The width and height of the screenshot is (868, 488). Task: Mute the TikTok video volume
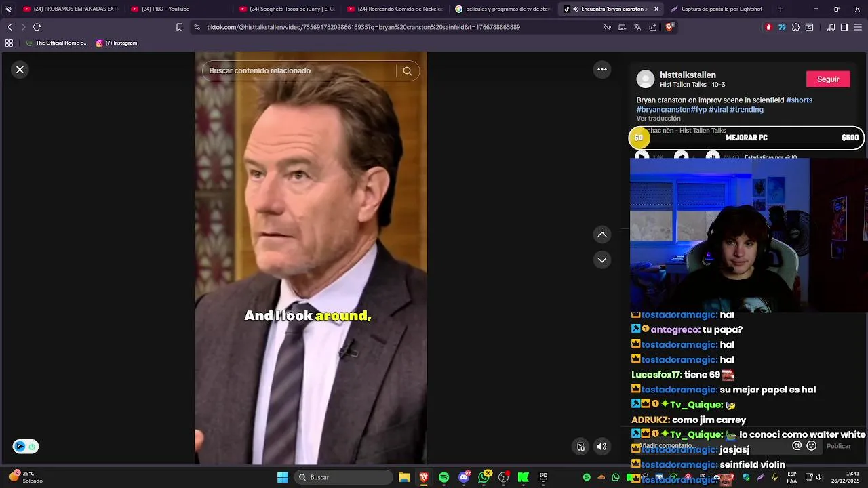(x=601, y=446)
